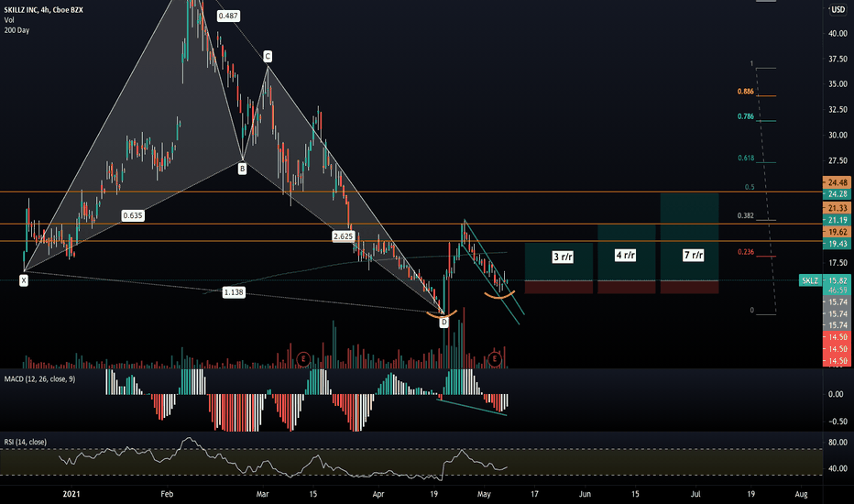This screenshot has height=504, width=854.
Task: Click the 37.50 price scale value
Action: pos(838,59)
